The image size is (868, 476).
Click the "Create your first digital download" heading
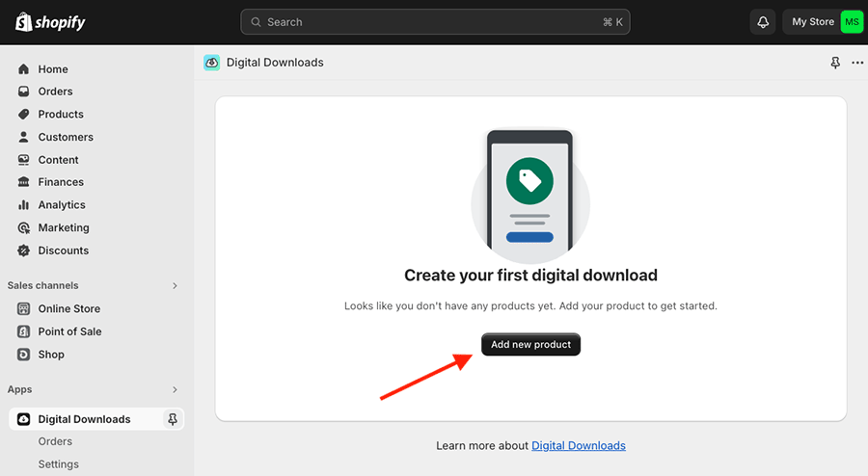click(x=530, y=276)
